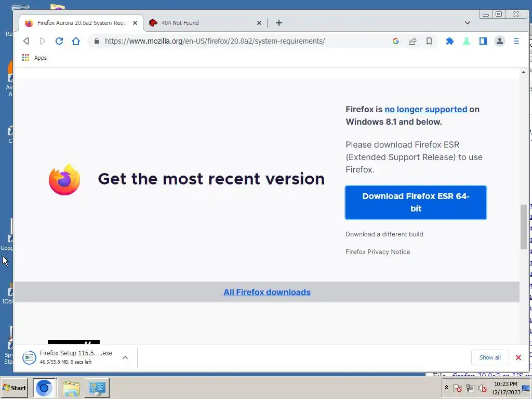Image resolution: width=532 pixels, height=399 pixels.
Task: Open the extensions puzzle icon
Action: pyautogui.click(x=450, y=41)
